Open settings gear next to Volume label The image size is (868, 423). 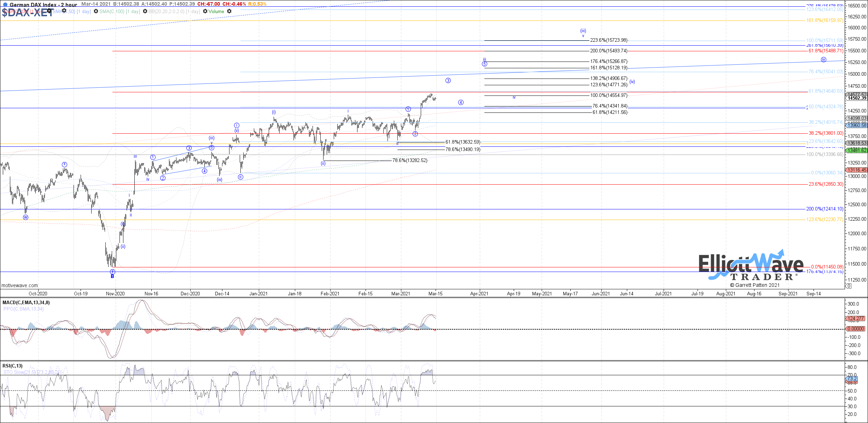tap(229, 12)
